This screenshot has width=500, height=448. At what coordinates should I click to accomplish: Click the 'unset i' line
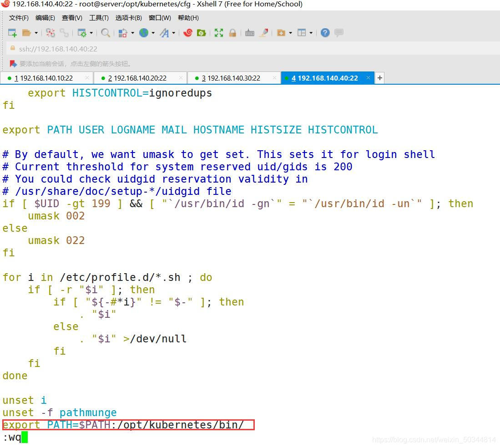point(25,400)
